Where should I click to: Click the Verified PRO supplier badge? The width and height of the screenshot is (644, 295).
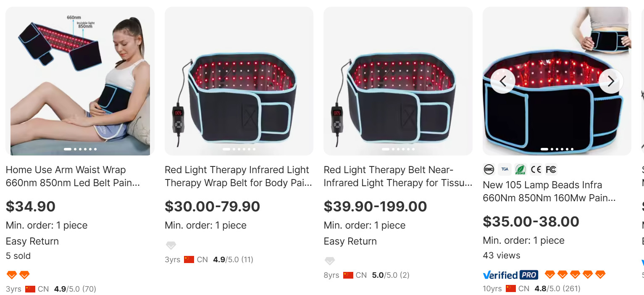tap(510, 275)
